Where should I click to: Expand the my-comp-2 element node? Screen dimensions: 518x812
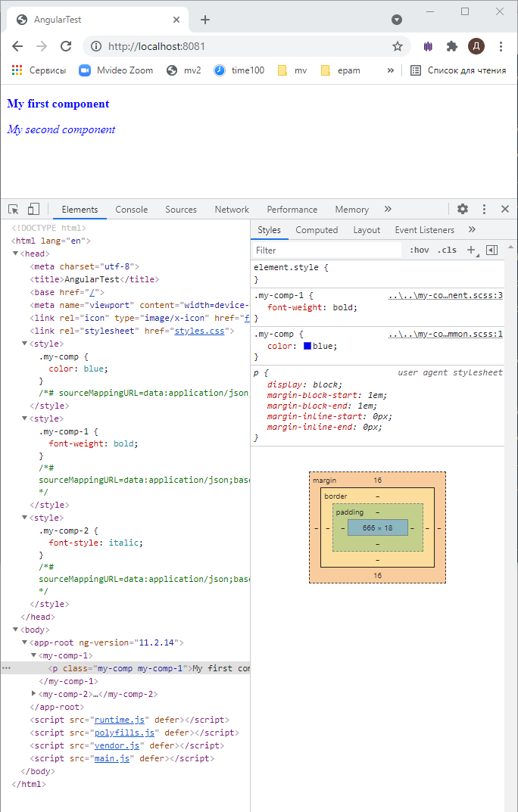[33, 694]
